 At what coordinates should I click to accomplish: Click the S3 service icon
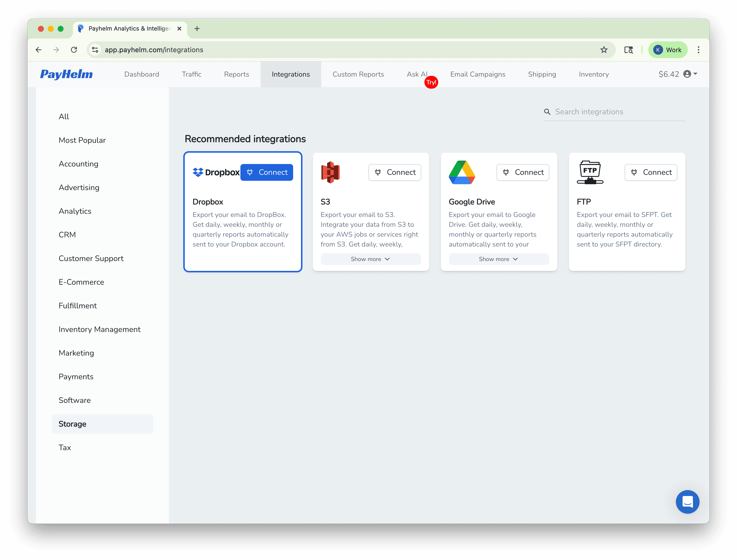(330, 172)
